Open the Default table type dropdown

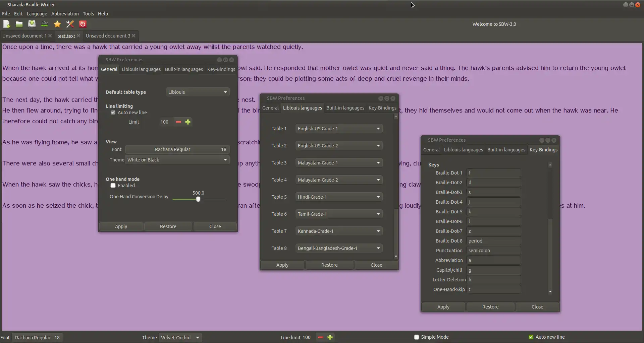tap(198, 92)
